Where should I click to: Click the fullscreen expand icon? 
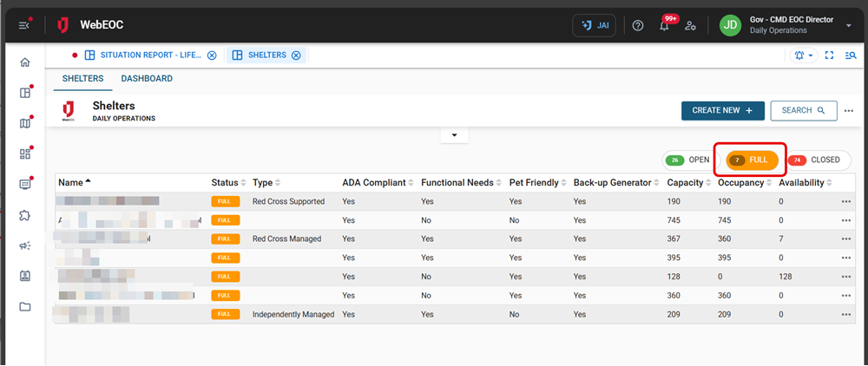(x=829, y=56)
